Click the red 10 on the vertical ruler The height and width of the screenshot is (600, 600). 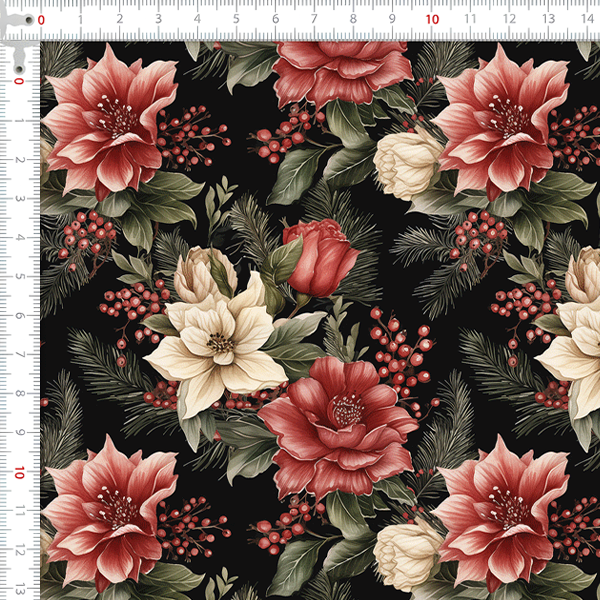tap(20, 473)
